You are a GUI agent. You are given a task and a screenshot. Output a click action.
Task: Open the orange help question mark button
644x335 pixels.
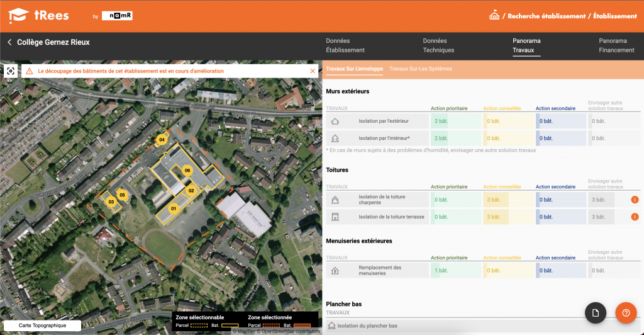pyautogui.click(x=626, y=313)
